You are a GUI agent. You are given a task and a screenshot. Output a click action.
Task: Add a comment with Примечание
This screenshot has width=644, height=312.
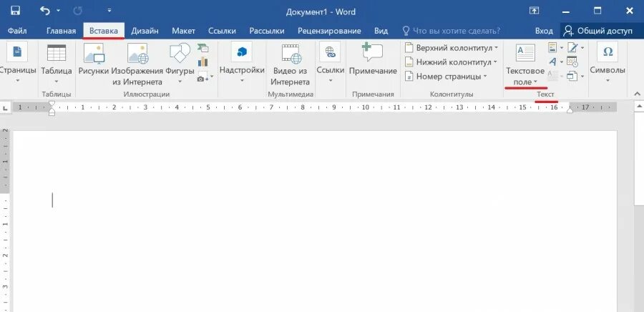[373, 59]
